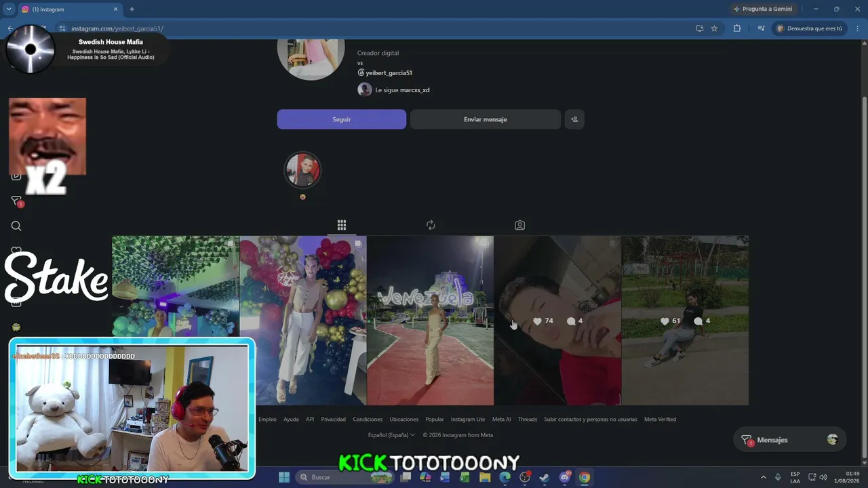
Task: Open the follower link marcxs_xd
Action: tap(414, 90)
